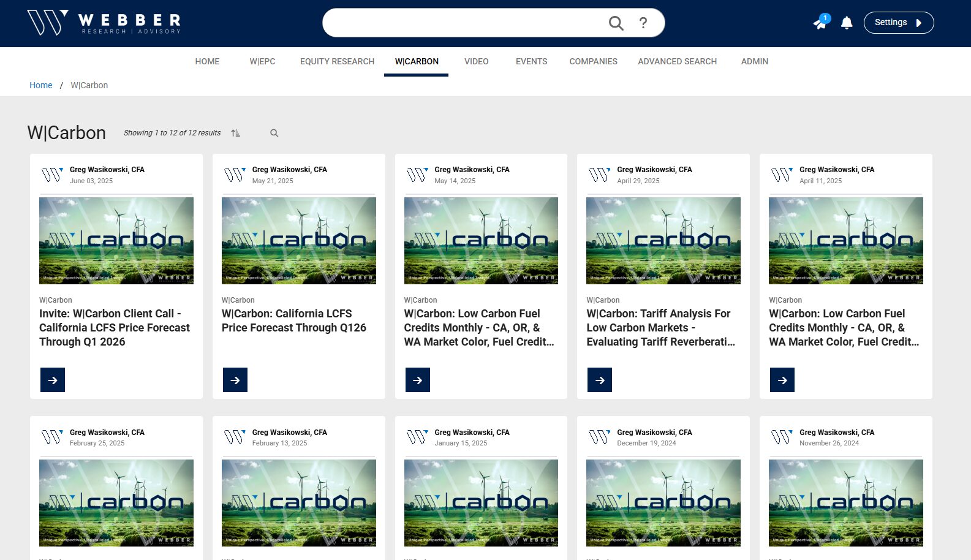The image size is (971, 560).
Task: Open the Settings button
Action: (x=899, y=23)
